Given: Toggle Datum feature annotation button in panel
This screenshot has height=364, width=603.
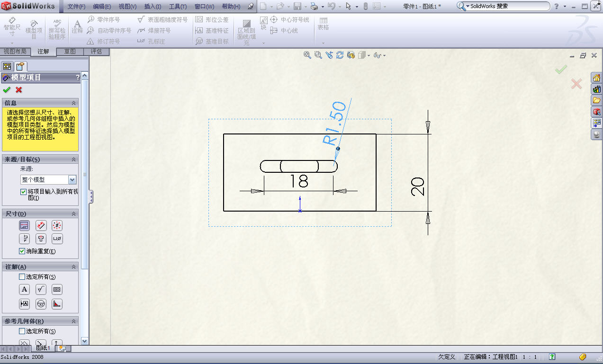Looking at the screenshot, I should (25, 304).
